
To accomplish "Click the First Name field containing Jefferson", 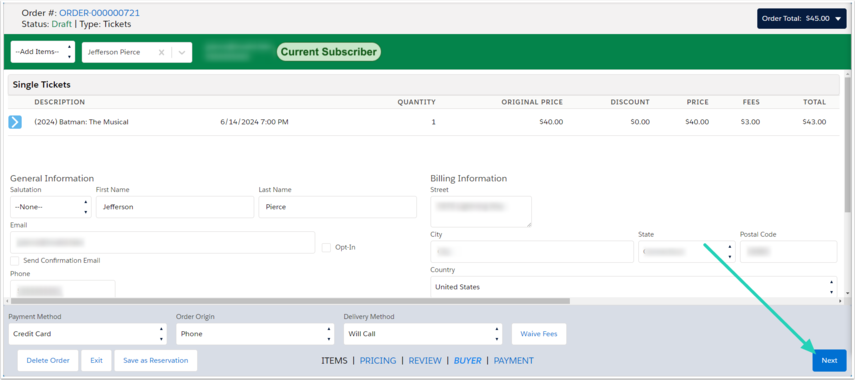I will point(175,207).
